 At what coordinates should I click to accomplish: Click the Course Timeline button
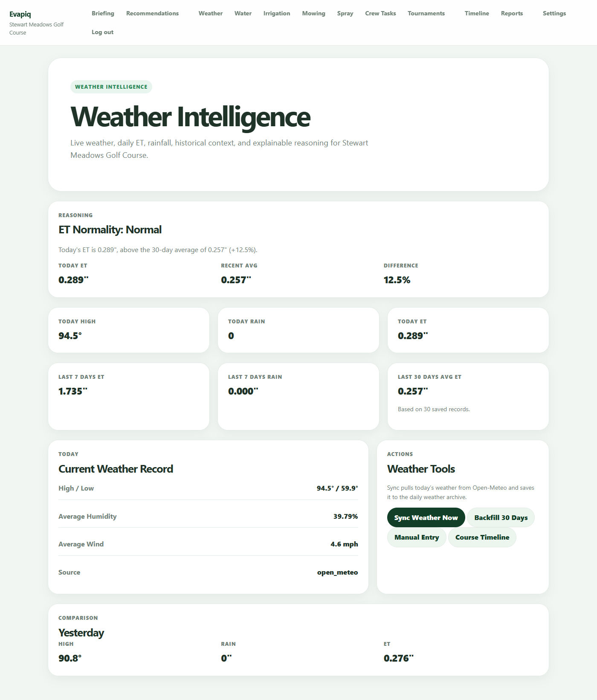(482, 537)
